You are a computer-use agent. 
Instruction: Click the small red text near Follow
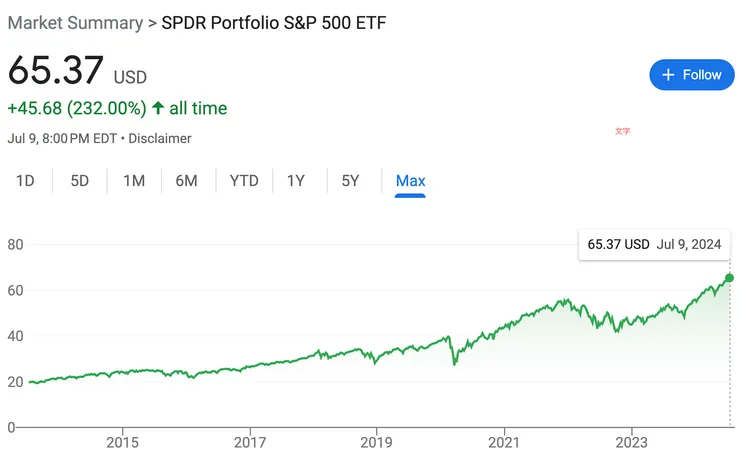pos(623,131)
